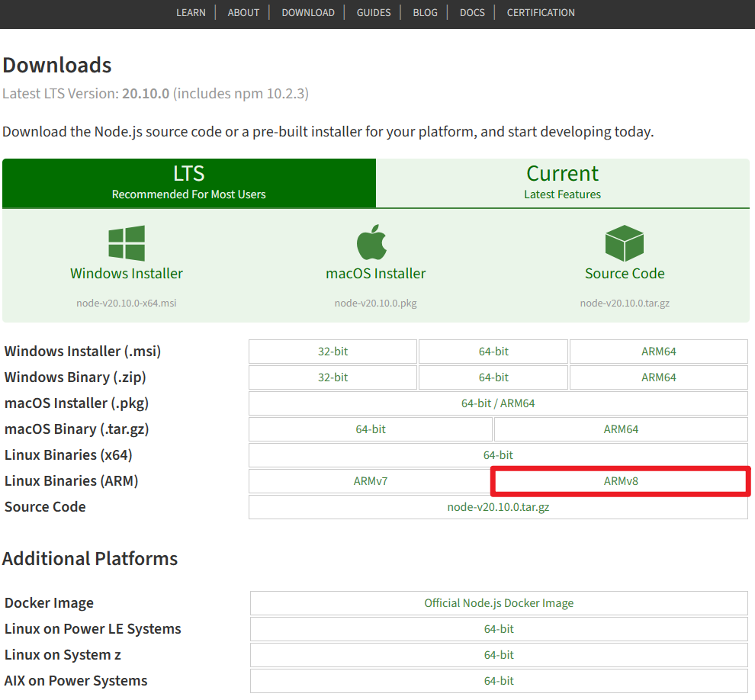Download the Linux ARMv8 binary
This screenshot has height=700, width=755.
click(x=621, y=481)
